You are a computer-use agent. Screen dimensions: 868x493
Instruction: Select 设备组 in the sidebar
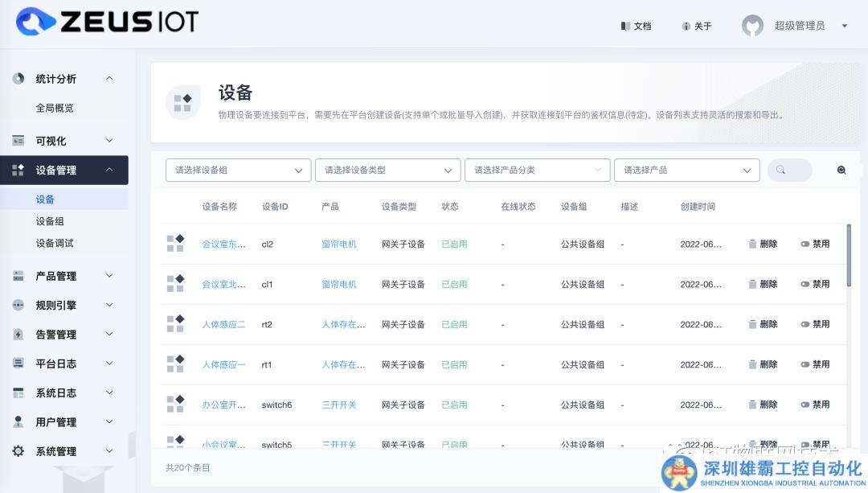50,221
